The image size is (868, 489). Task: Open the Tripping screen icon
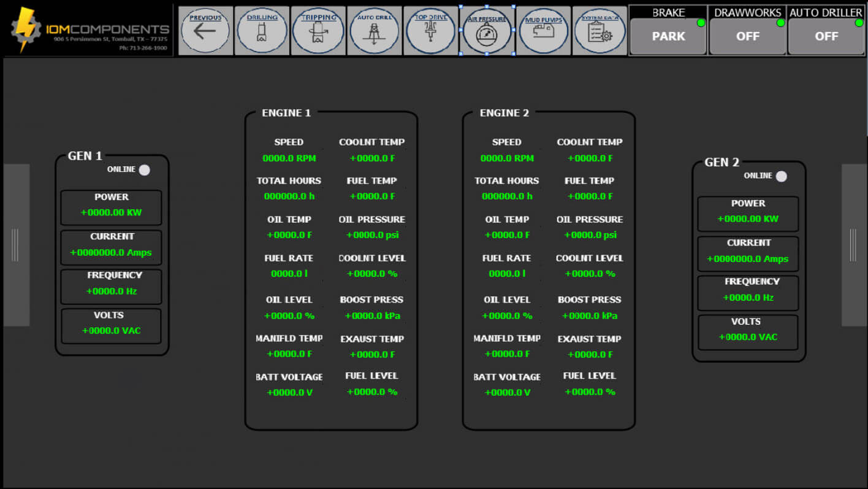[x=318, y=31]
